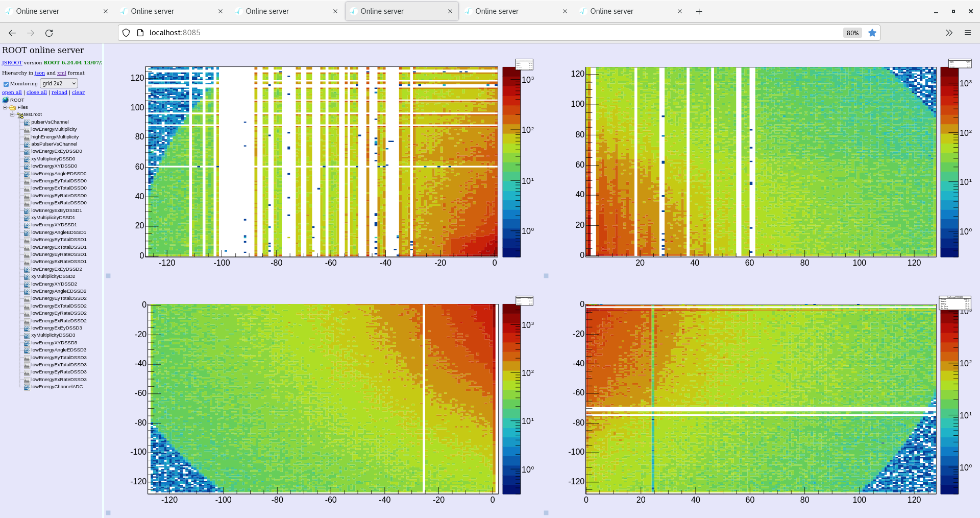Collapse the Files tree node
The image size is (980, 518).
5,107
